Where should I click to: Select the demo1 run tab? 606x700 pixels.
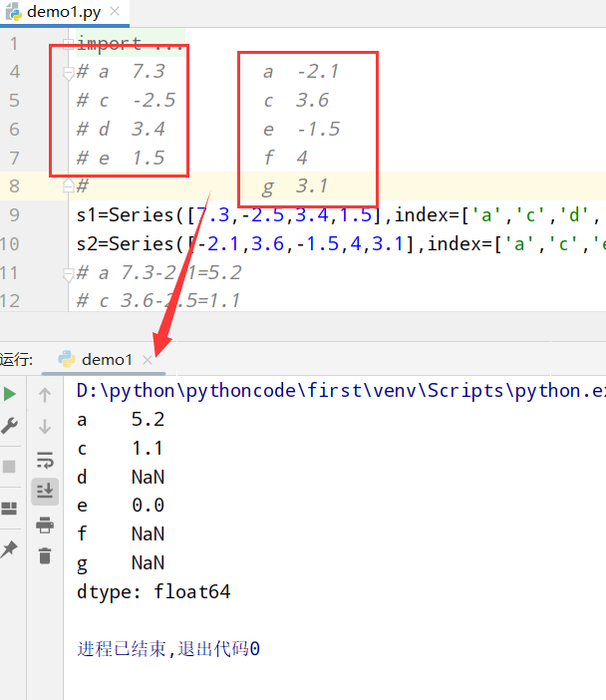tap(104, 359)
